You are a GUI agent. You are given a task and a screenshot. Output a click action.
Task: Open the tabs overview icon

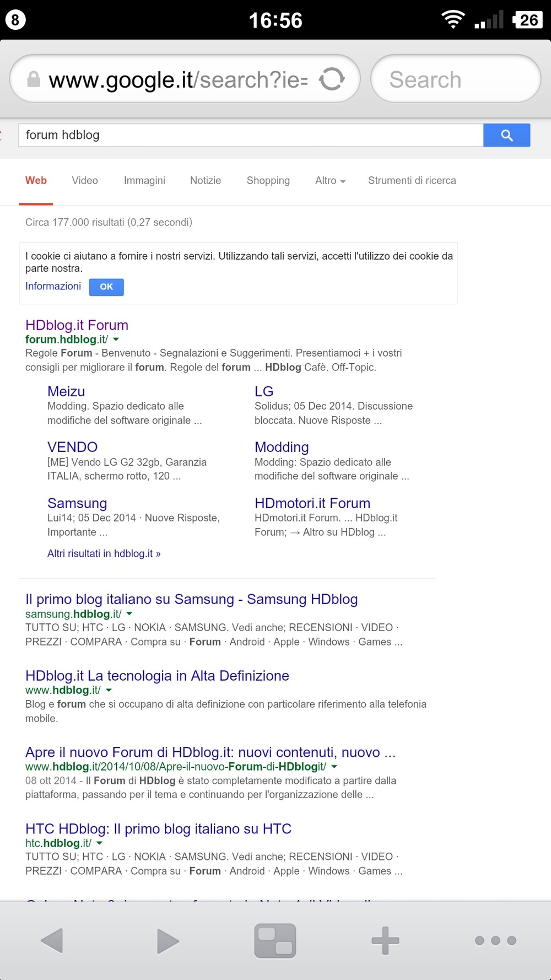click(x=275, y=940)
